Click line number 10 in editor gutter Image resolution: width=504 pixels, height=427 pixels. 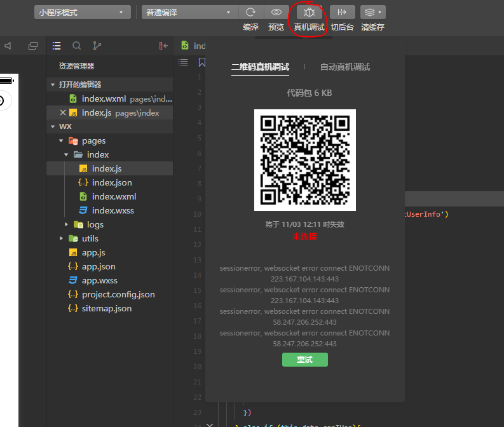point(198,214)
